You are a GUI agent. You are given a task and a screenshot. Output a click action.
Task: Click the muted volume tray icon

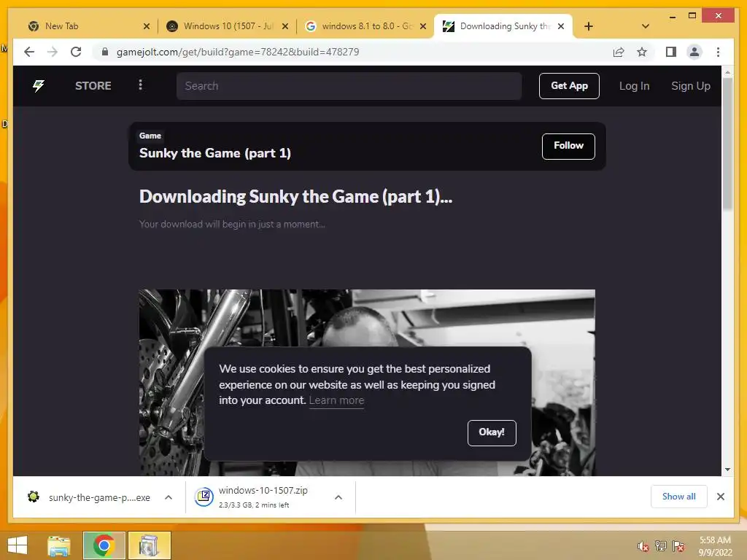(643, 546)
